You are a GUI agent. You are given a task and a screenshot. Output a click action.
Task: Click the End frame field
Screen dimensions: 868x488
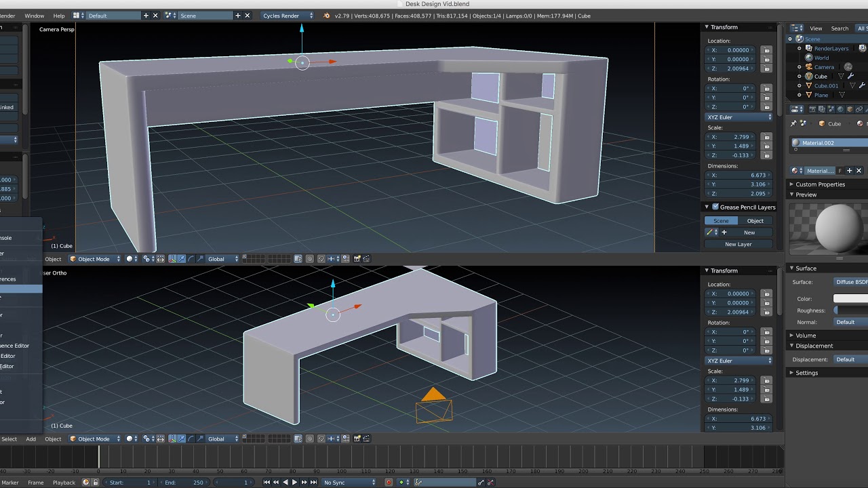pyautogui.click(x=184, y=483)
